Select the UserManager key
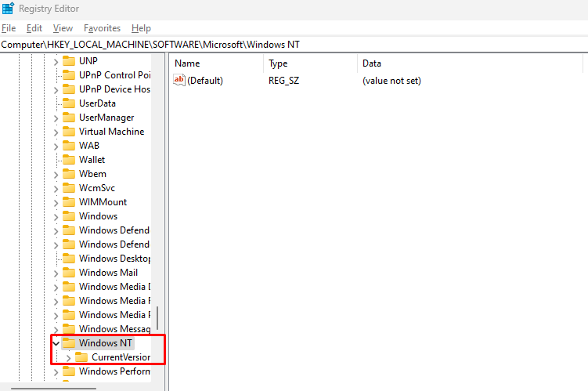The width and height of the screenshot is (588, 391). click(x=106, y=118)
